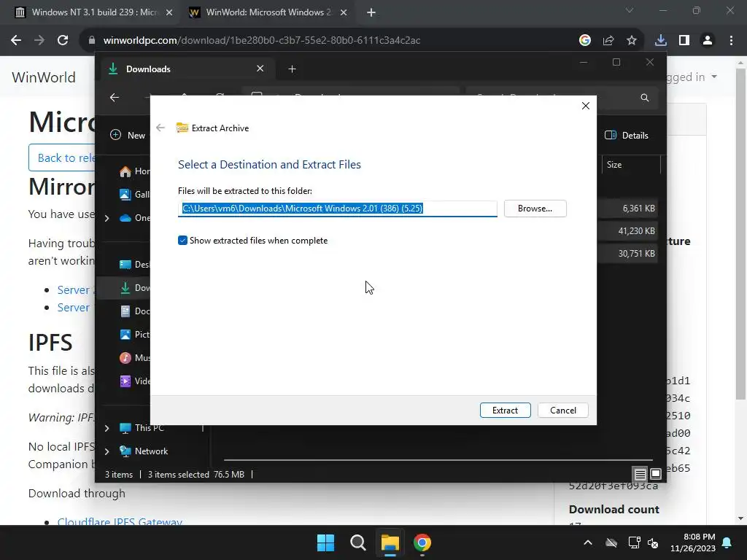Screen dimensions: 747x560
Task: Open a new Chrome tab
Action: pyautogui.click(x=371, y=12)
